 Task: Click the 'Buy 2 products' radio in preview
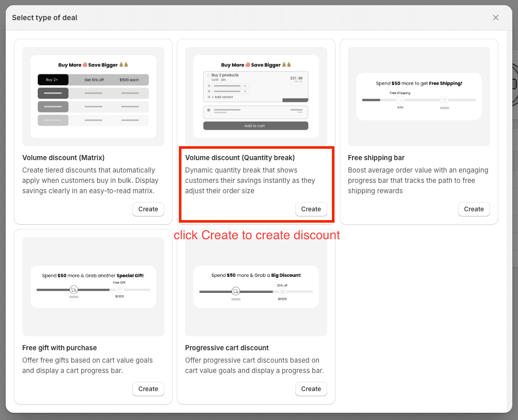(x=208, y=75)
